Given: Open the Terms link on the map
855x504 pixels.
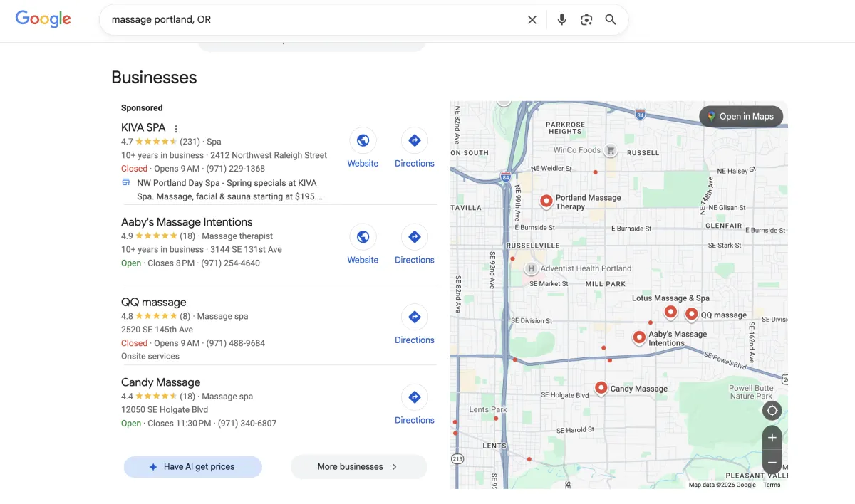Looking at the screenshot, I should (772, 484).
